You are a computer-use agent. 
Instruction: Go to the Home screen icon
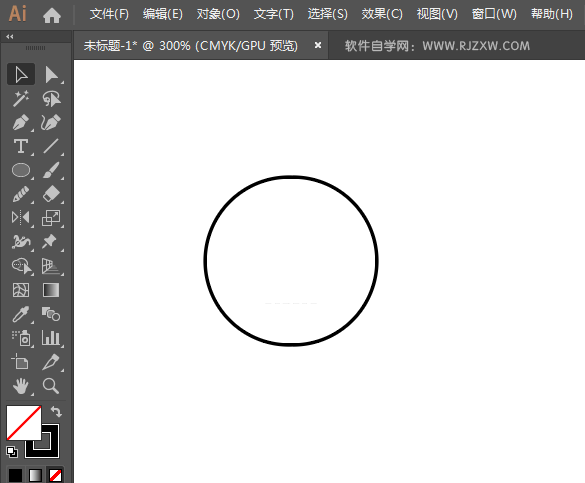pos(52,15)
